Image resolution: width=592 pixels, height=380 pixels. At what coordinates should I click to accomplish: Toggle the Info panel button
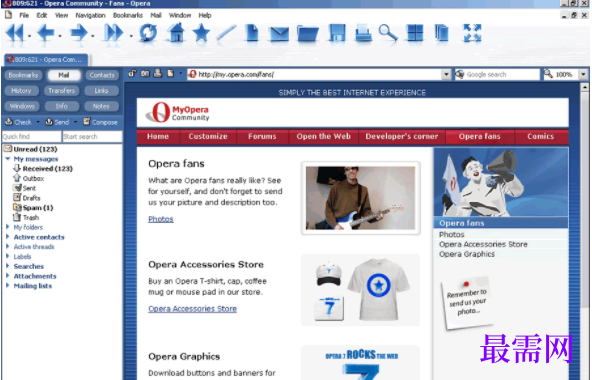pyautogui.click(x=62, y=106)
